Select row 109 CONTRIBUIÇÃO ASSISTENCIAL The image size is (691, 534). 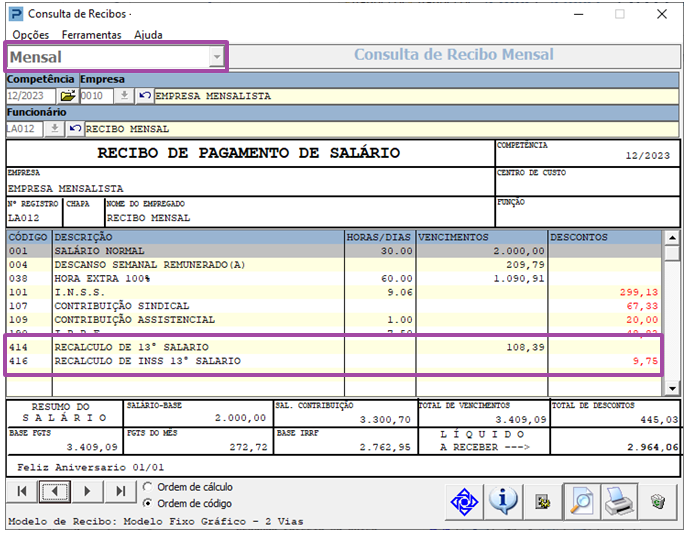click(x=334, y=319)
